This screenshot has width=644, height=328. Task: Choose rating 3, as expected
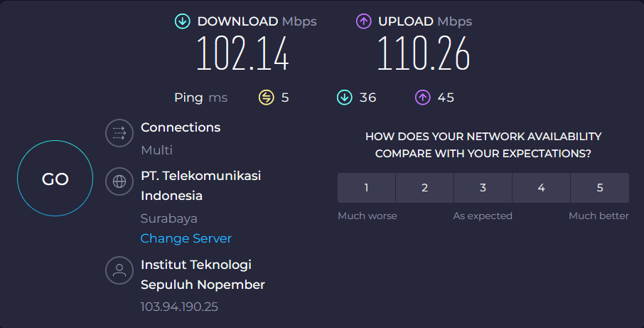[483, 188]
